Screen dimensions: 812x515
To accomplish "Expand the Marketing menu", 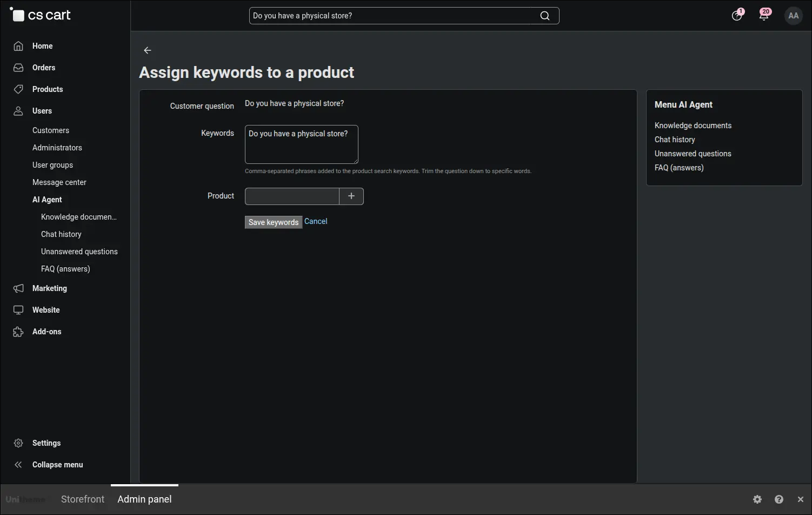I will (x=50, y=288).
